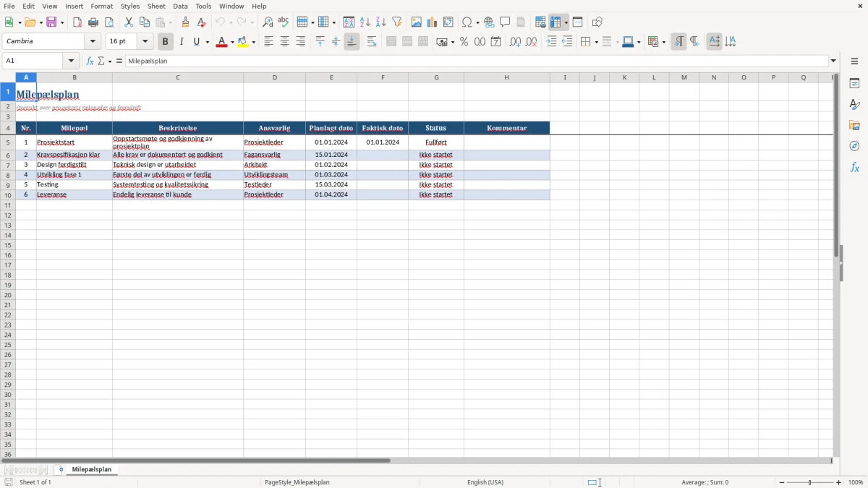Click Define Print Area icon
The width and height of the screenshot is (868, 488).
point(540,22)
